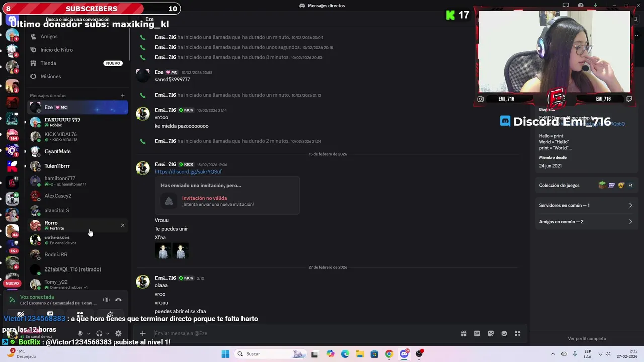
Task: Click the Busca o inicia una conversación box
Action: (77, 19)
